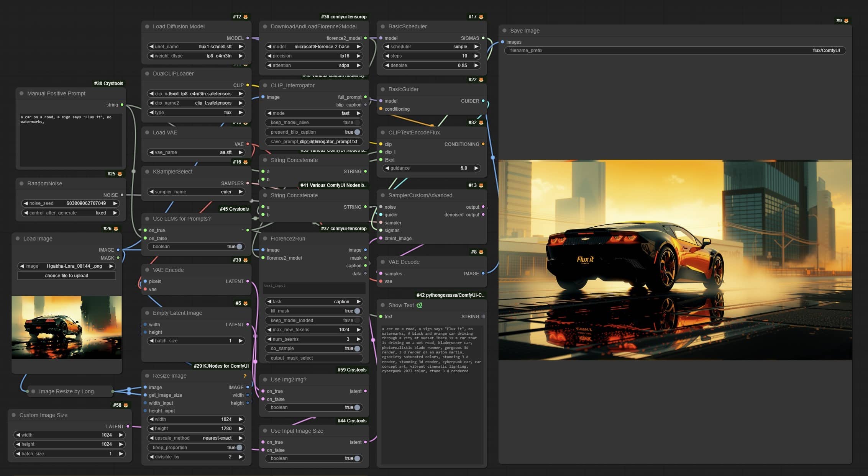This screenshot has height=476, width=868.
Task: Adjust the guidance 6.0 value bar
Action: (x=432, y=168)
